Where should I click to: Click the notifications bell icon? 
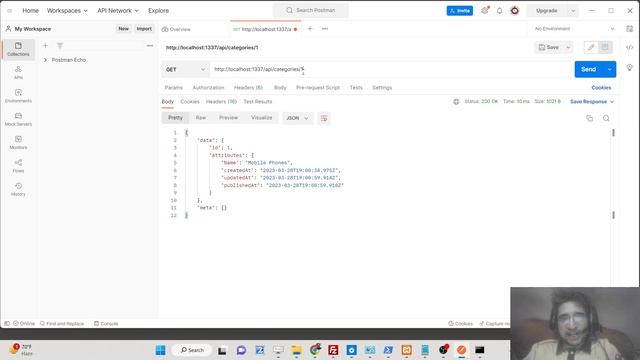point(500,11)
